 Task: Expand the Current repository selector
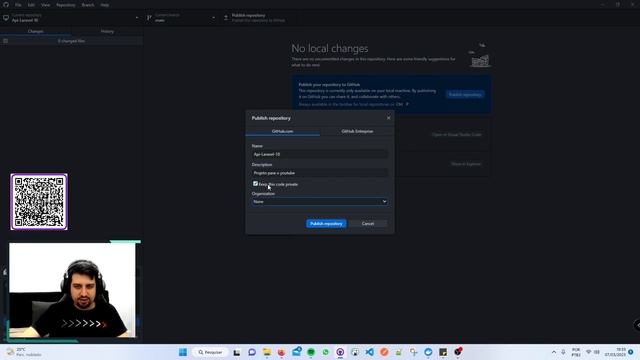point(71,18)
